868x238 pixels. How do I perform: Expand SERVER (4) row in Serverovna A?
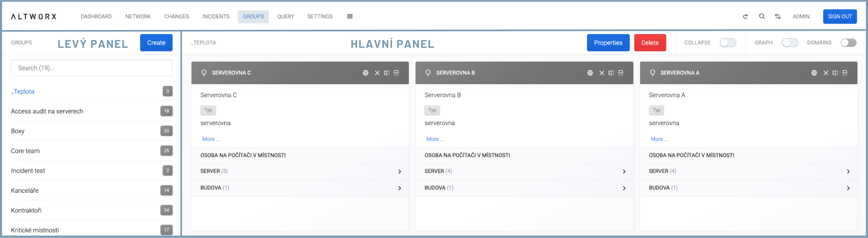click(848, 171)
